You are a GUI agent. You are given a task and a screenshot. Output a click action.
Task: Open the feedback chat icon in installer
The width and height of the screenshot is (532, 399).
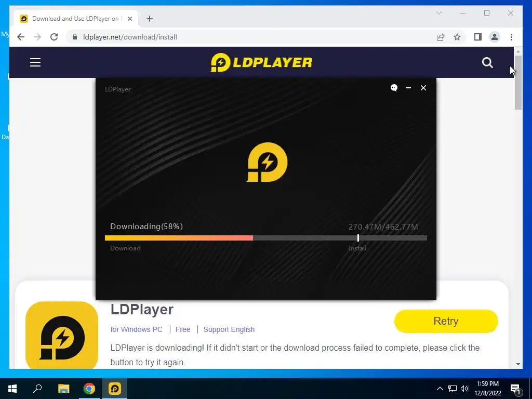click(394, 88)
